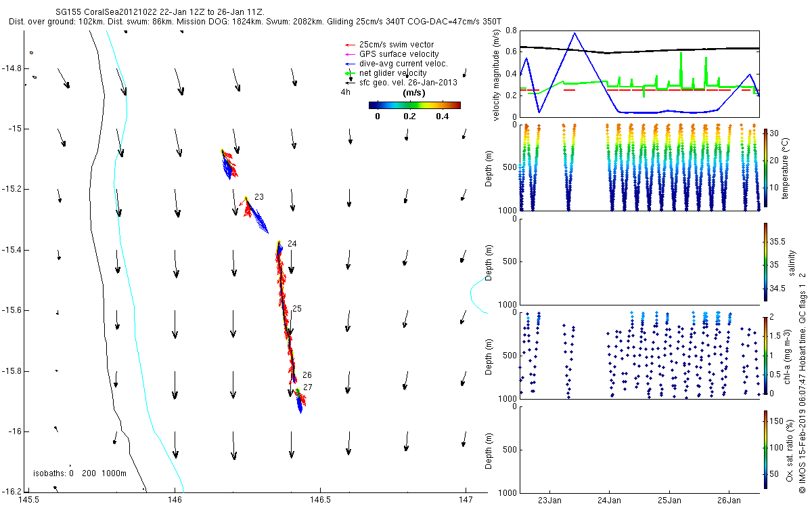Image resolution: width=812 pixels, height=508 pixels.
Task: Click the 'Dist. over ground: 102km' summary line
Action: click(x=256, y=22)
